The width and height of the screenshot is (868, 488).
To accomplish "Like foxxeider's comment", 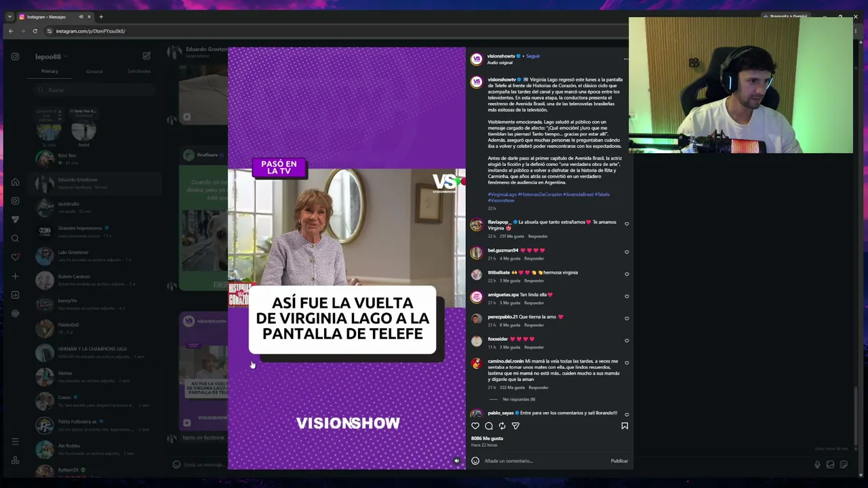I will click(627, 340).
